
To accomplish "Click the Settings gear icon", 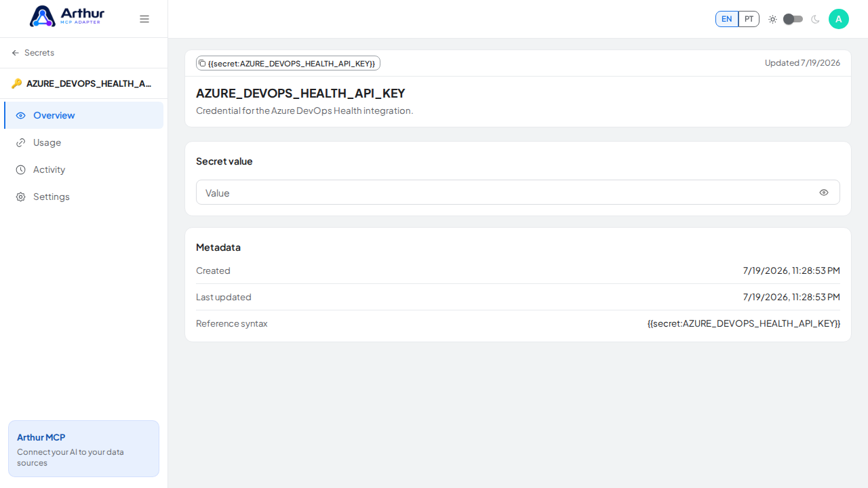I will (20, 197).
